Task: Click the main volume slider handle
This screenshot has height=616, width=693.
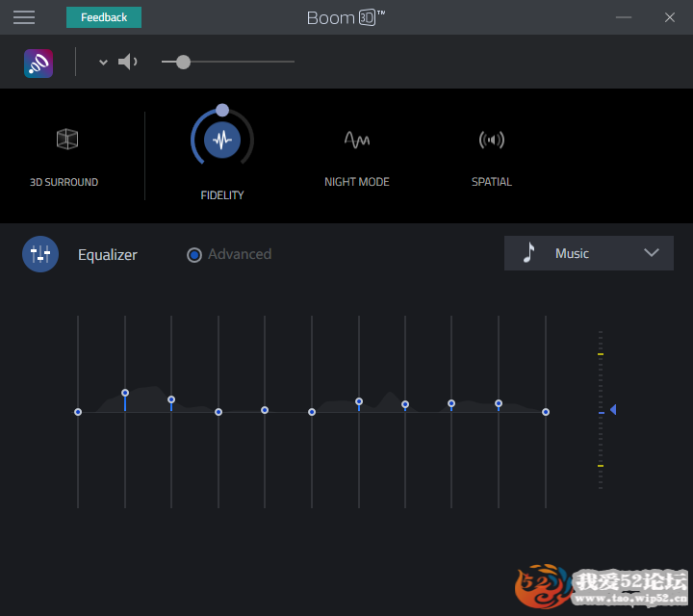Action: 183,62
